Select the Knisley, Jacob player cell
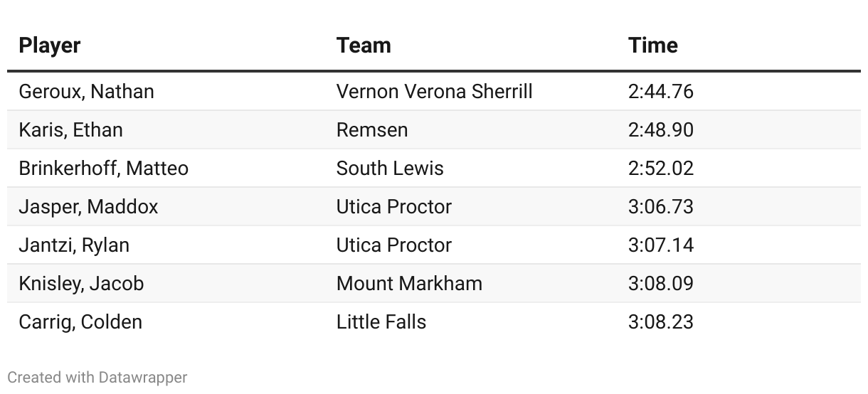Viewport: 868px width, 394px height. [x=81, y=284]
